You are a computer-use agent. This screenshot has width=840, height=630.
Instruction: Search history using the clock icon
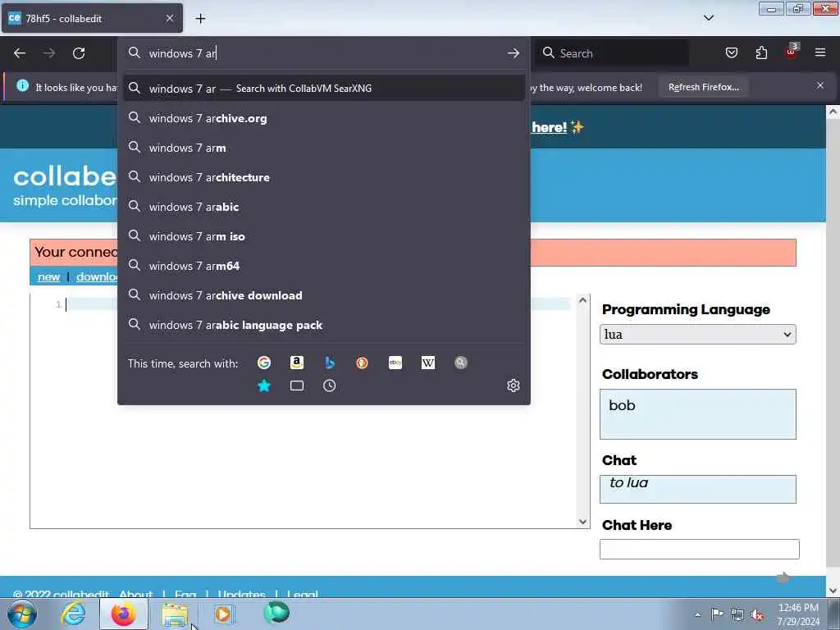tap(330, 386)
